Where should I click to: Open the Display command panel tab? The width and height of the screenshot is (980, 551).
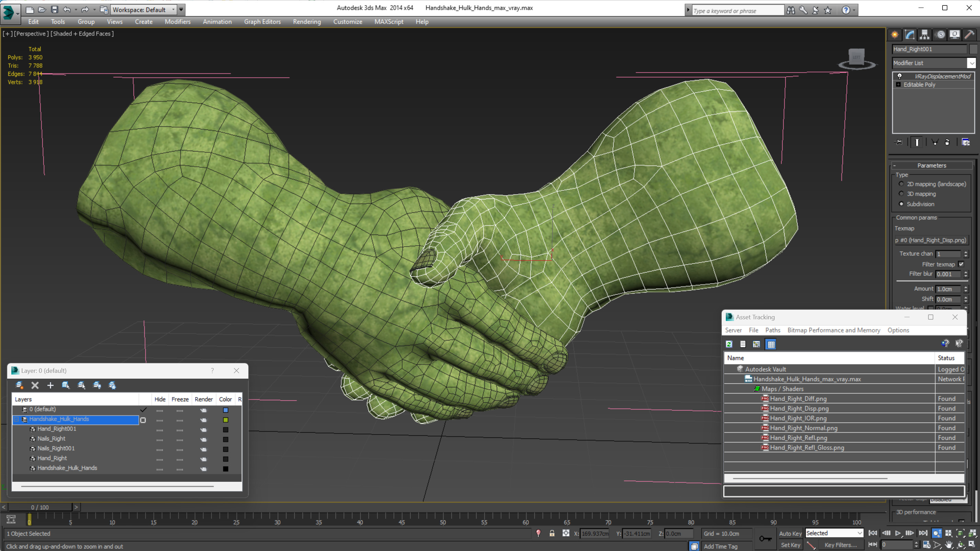tap(955, 35)
